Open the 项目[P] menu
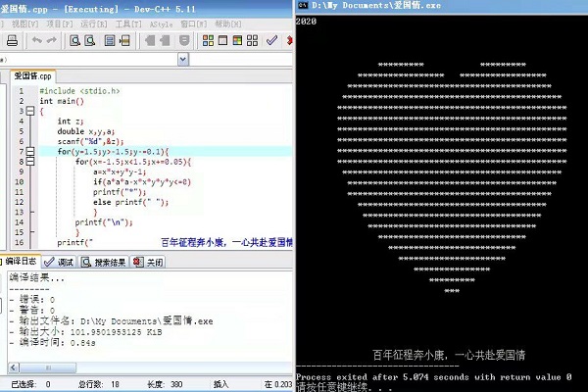Screen dimensions: 588x392 click(x=59, y=24)
